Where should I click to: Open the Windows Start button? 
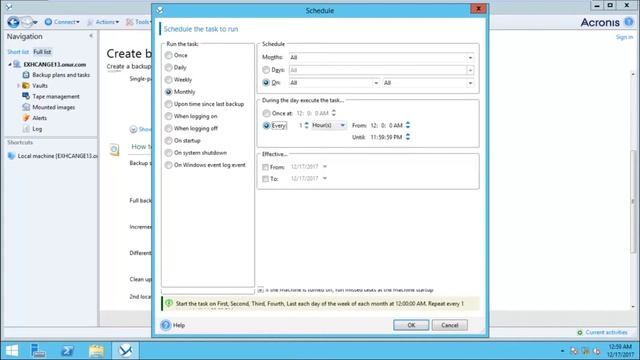point(12,351)
